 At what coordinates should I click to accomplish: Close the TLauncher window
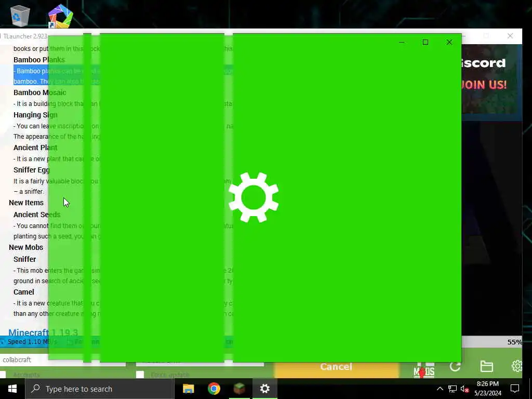click(510, 36)
